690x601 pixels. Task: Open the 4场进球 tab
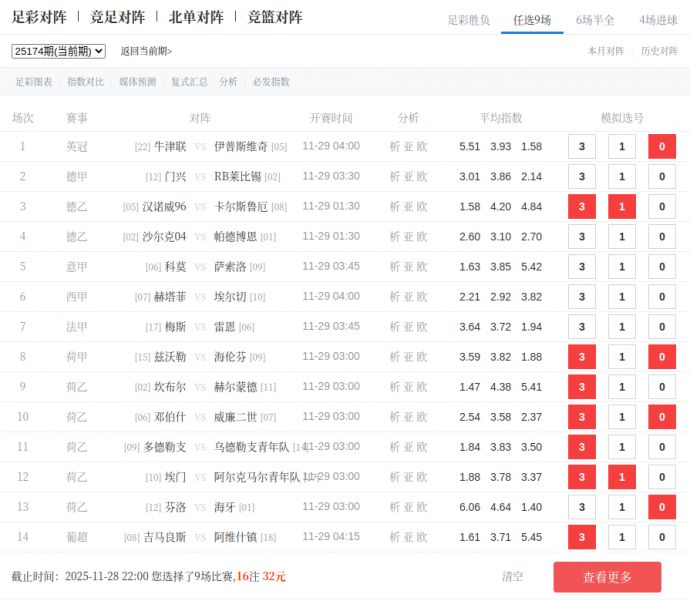[x=658, y=20]
